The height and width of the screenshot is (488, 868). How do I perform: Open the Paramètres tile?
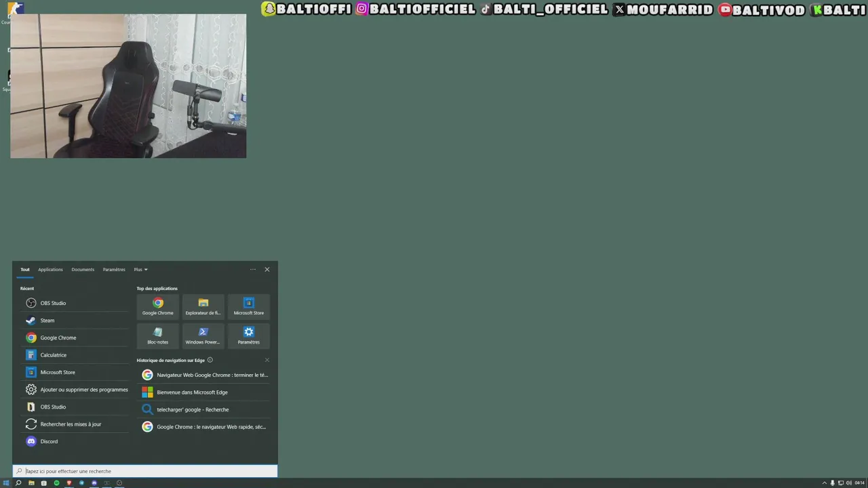[249, 335]
